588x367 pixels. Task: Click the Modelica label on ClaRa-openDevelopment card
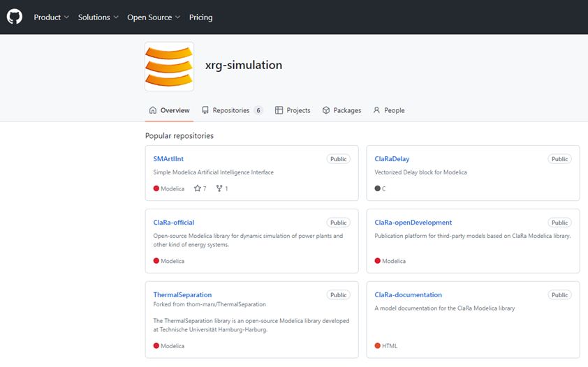pos(394,261)
